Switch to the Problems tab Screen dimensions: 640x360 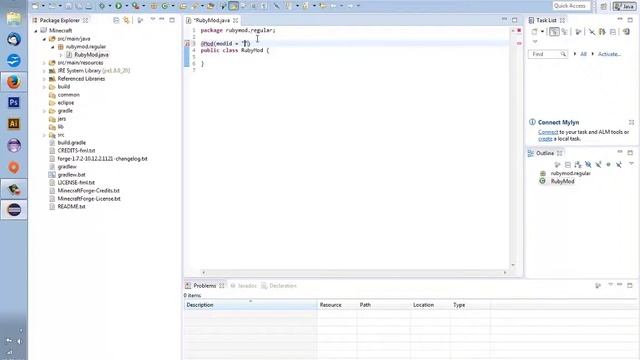[x=204, y=286]
